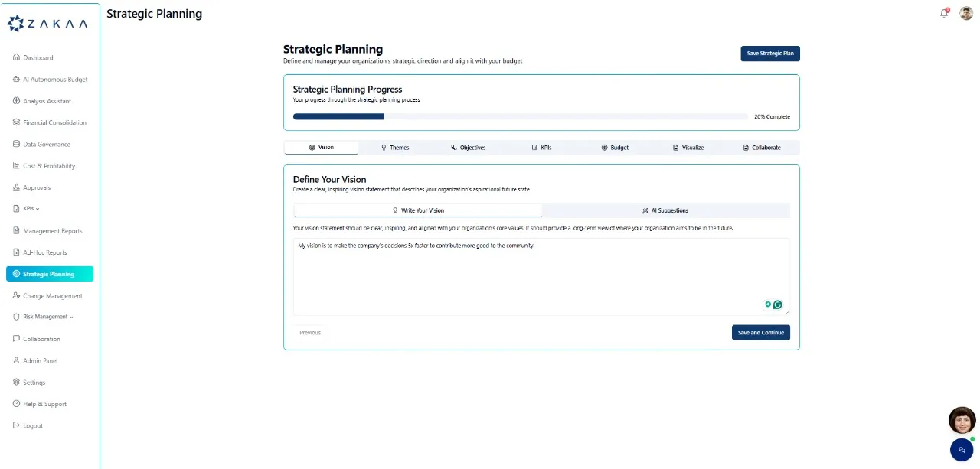Click the assistant avatar thumbnail
The width and height of the screenshot is (980, 469).
coord(962,420)
